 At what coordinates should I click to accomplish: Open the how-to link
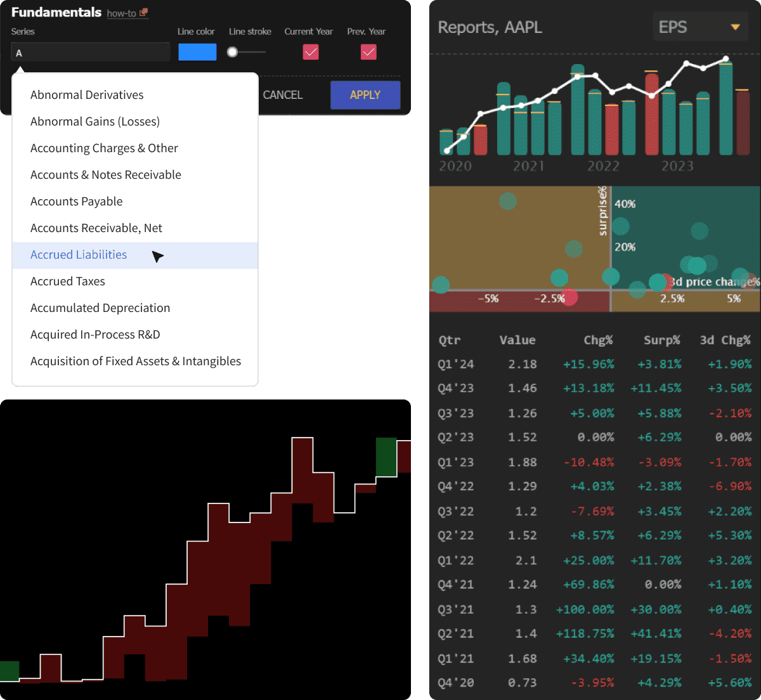(x=121, y=13)
